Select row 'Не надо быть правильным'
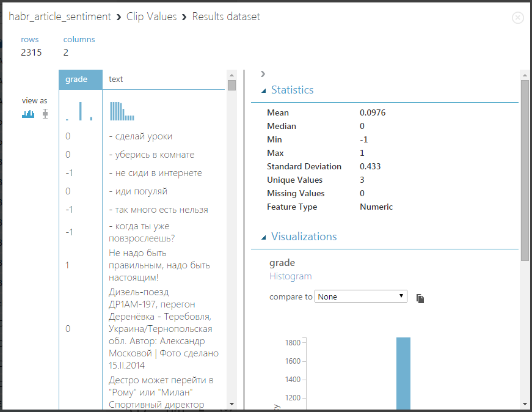 [x=159, y=265]
